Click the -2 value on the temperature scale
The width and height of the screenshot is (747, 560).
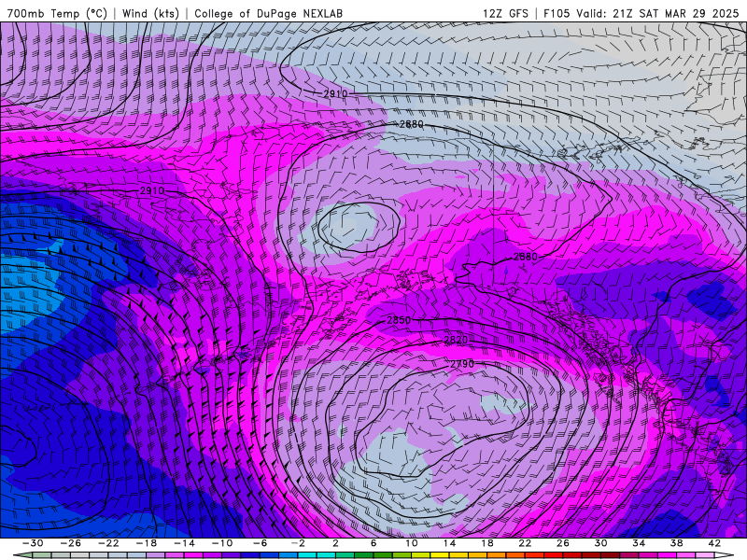click(x=298, y=543)
